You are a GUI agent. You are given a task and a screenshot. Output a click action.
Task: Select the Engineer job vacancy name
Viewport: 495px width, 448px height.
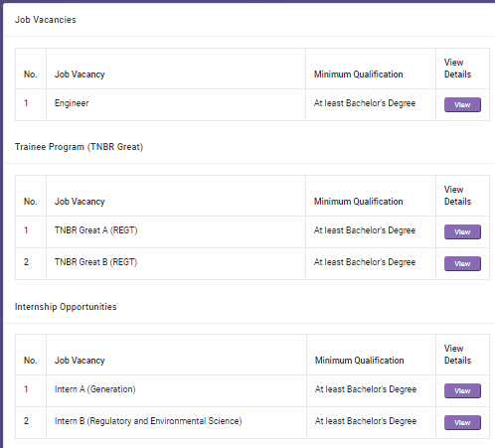pos(72,103)
